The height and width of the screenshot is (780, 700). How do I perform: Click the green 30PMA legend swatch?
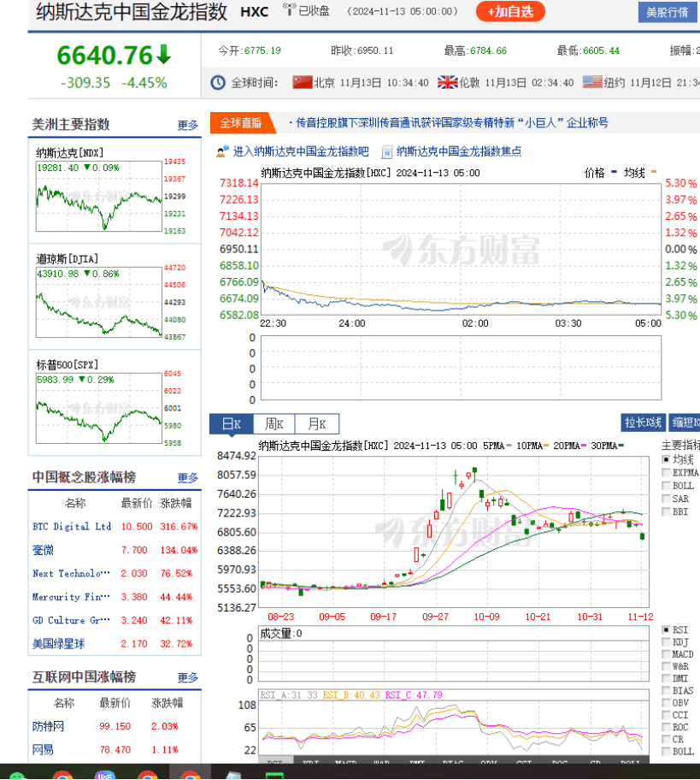click(x=621, y=446)
